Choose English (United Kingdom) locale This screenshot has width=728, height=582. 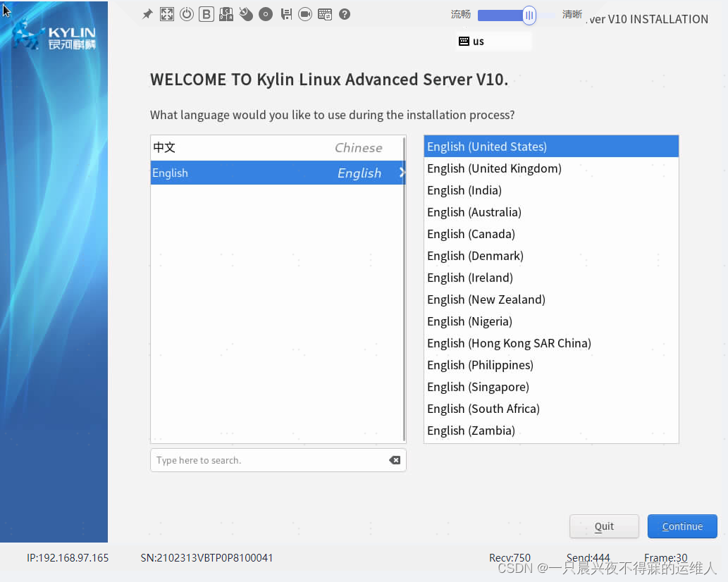(x=551, y=168)
